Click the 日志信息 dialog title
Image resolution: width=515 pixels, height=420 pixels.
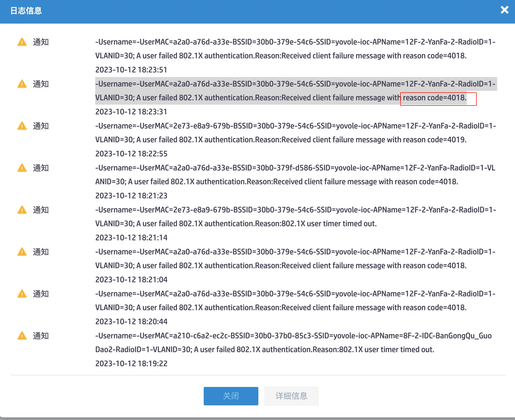pos(26,11)
